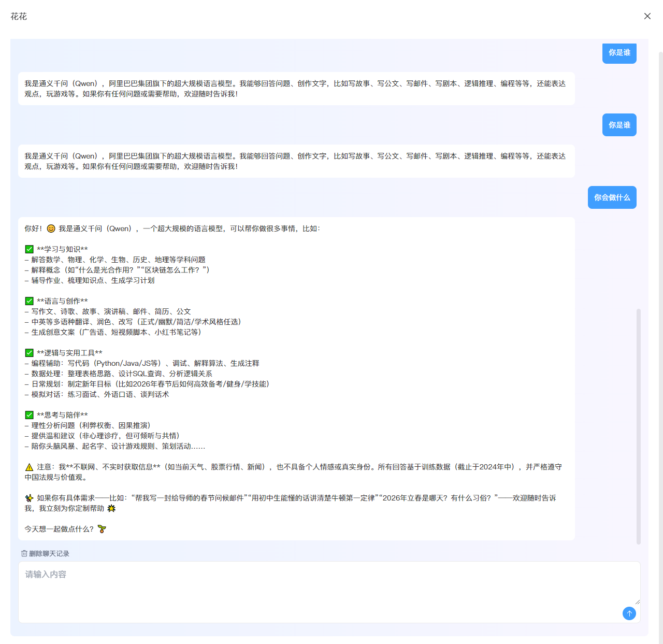Click the line mentioning 什么是光合作用
The image size is (663, 644).
(117, 270)
